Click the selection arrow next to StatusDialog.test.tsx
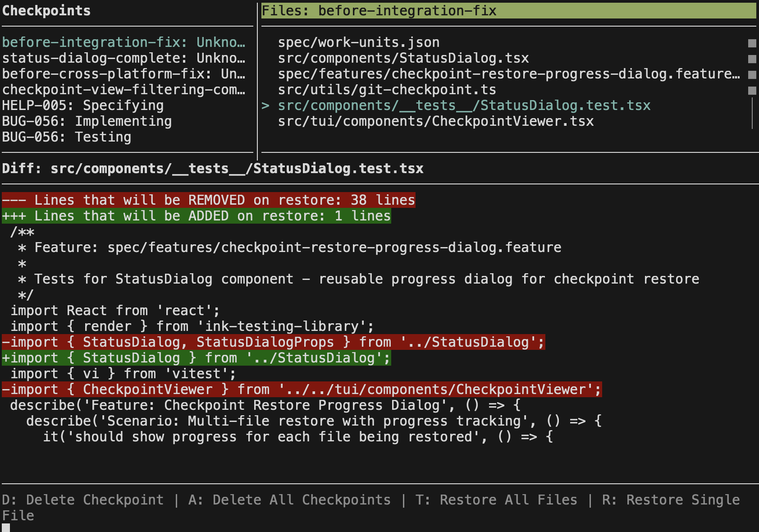The height and width of the screenshot is (532, 759). (265, 105)
